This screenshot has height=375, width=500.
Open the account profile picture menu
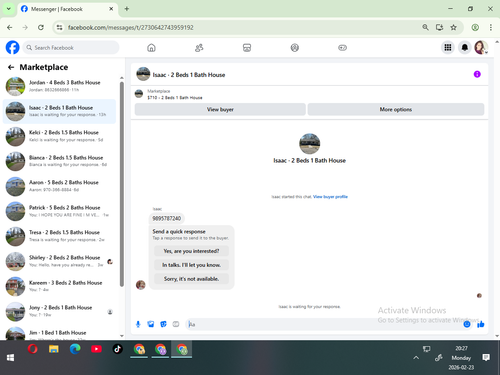tap(481, 48)
